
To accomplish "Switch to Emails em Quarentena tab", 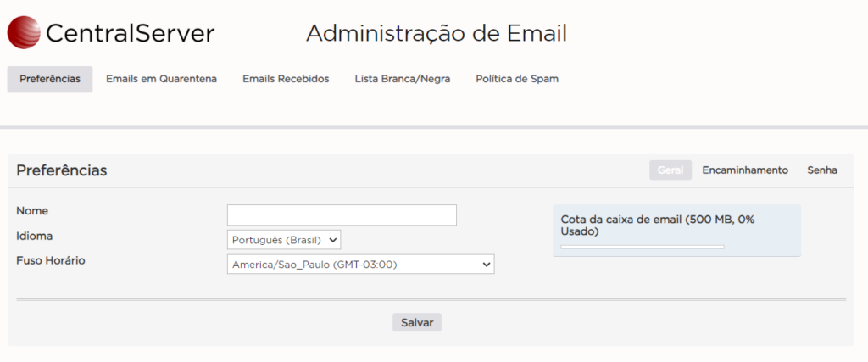I will (x=161, y=79).
